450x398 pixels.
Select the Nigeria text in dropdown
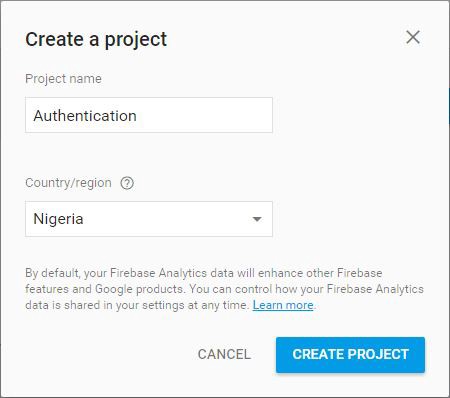pyautogui.click(x=58, y=219)
